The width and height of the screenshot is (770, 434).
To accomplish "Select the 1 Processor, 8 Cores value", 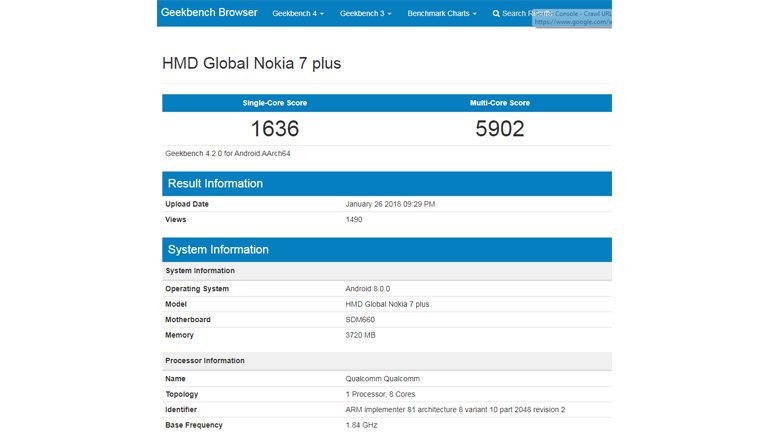I will [x=380, y=394].
